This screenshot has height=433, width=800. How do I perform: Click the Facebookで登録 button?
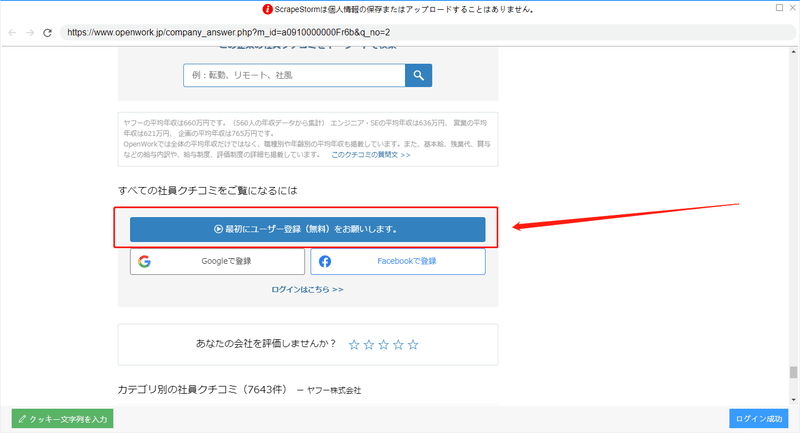click(x=398, y=262)
